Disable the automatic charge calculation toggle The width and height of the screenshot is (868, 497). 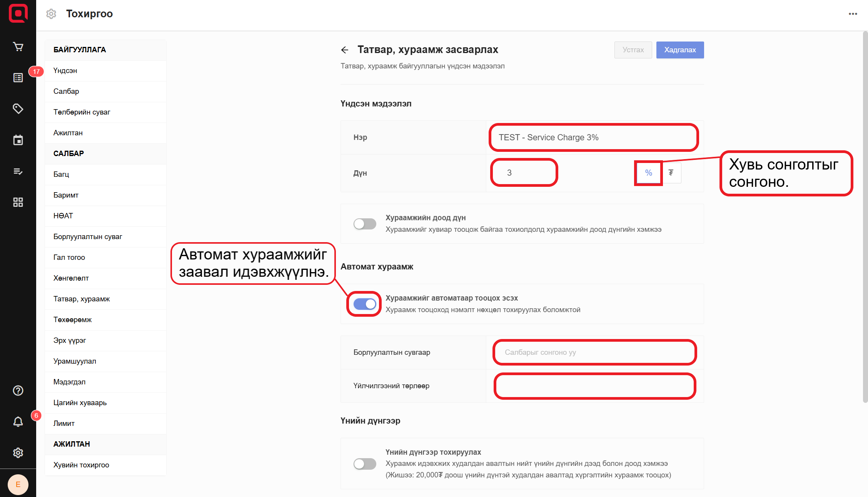coord(365,304)
